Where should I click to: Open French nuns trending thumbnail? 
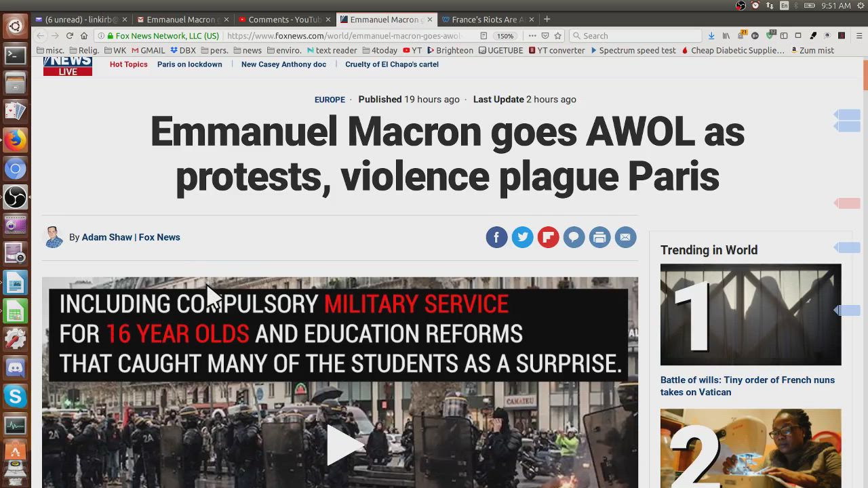[x=751, y=314]
